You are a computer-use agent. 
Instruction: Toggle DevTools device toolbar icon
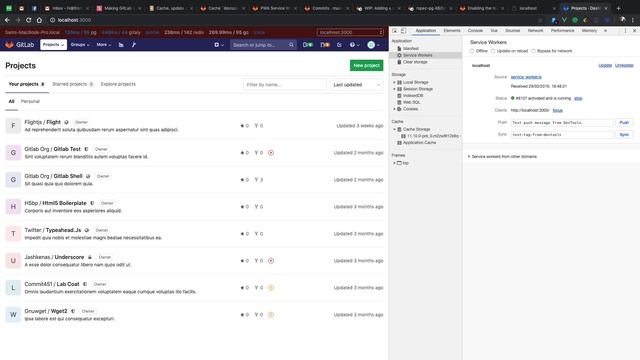(404, 31)
